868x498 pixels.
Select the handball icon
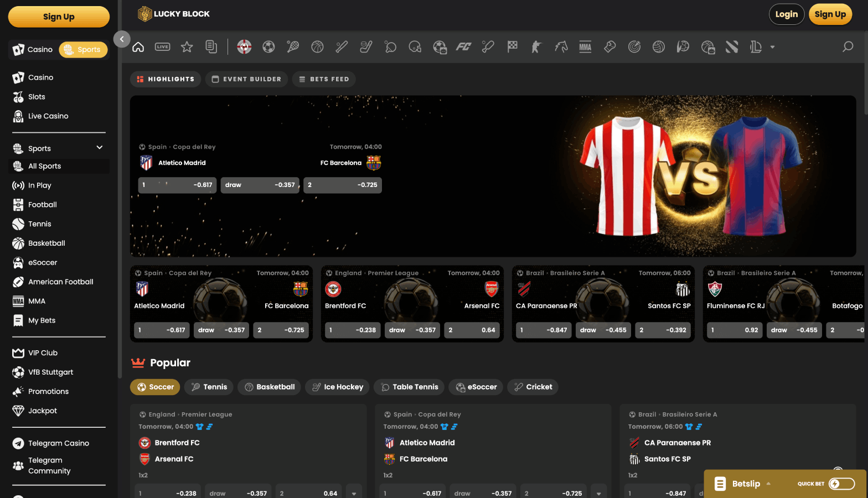point(683,47)
